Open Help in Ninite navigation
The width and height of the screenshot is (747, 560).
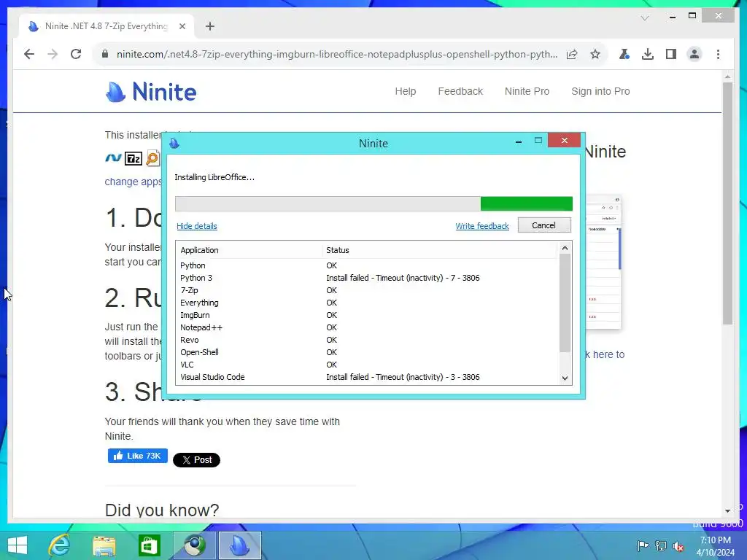(406, 91)
